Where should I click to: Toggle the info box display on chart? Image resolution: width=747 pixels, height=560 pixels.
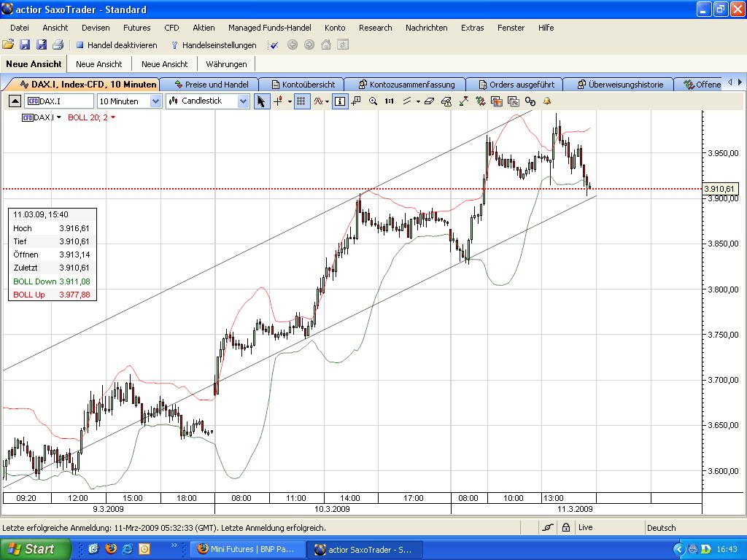[339, 101]
